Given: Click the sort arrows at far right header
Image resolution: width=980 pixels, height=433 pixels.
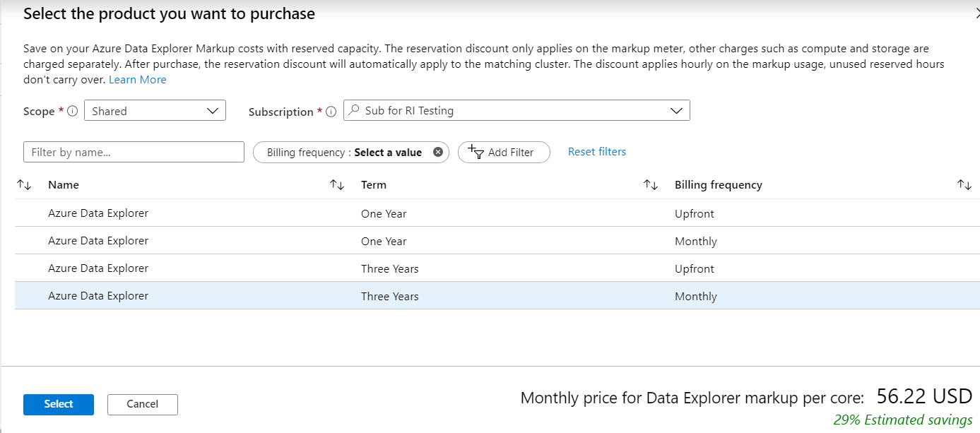Looking at the screenshot, I should point(964,185).
